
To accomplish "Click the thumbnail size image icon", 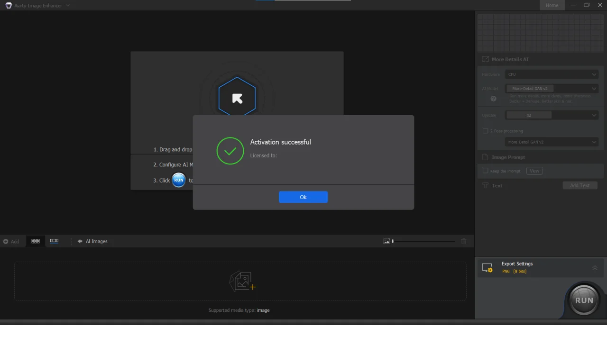I will coord(386,241).
